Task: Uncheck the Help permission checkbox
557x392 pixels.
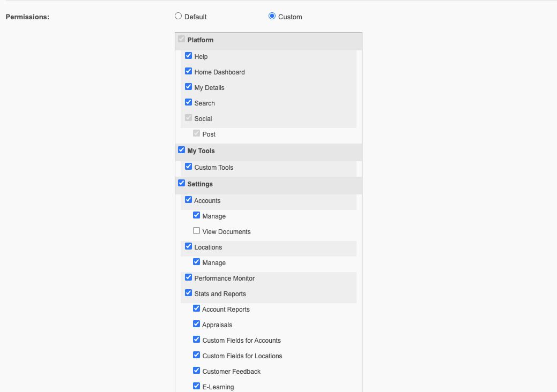Action: tap(189, 56)
